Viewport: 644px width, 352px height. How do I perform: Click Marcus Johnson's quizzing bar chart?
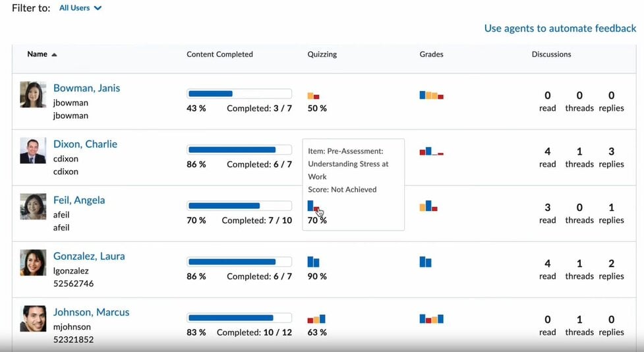coord(316,319)
